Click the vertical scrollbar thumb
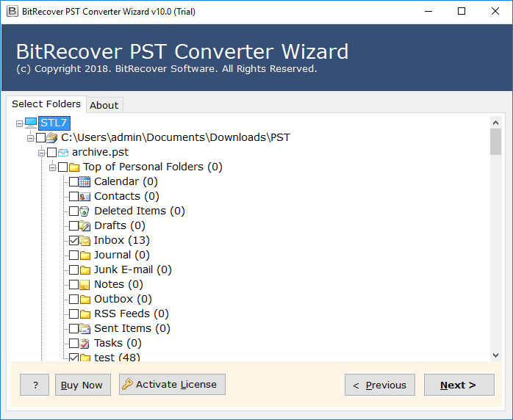Image resolution: width=513 pixels, height=420 pixels. pyautogui.click(x=495, y=142)
